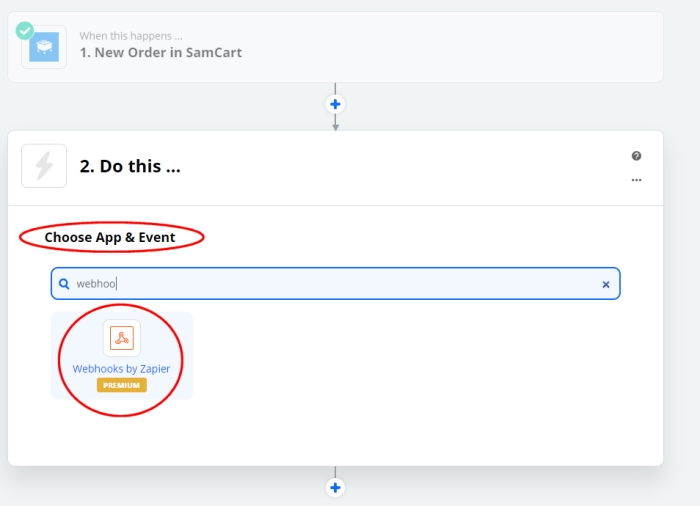Select the Webhooks by Zapier icon
Screen dimensions: 700x506
tap(121, 338)
